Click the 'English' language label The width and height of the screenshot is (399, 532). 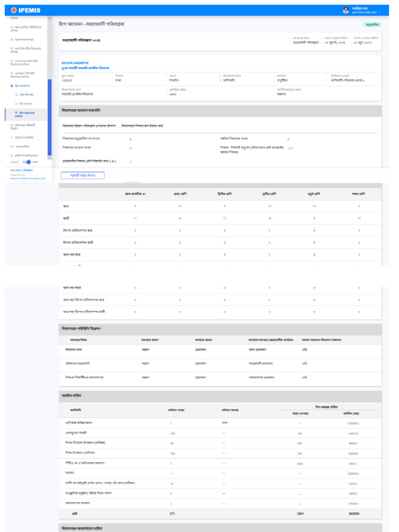[15, 162]
